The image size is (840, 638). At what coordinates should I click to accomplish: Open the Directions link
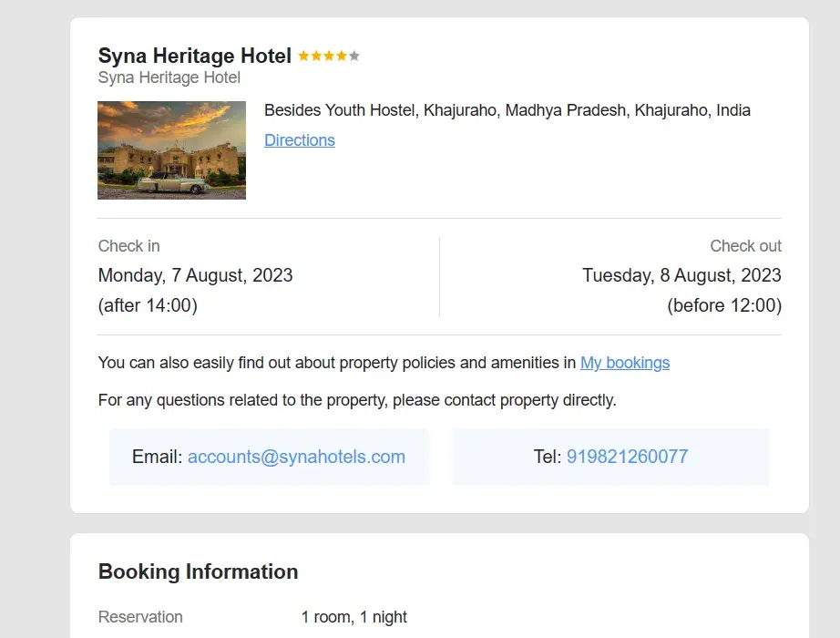299,140
